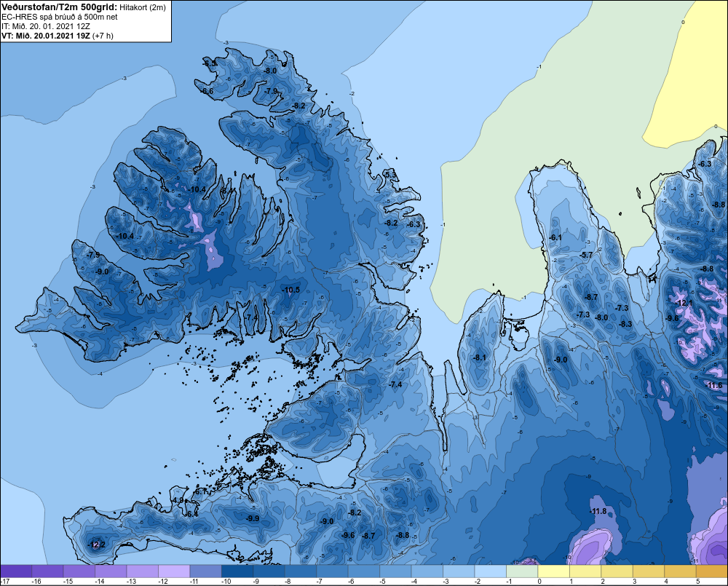Click the -8.1 temperature value on the map
This screenshot has width=728, height=586.
(x=480, y=357)
